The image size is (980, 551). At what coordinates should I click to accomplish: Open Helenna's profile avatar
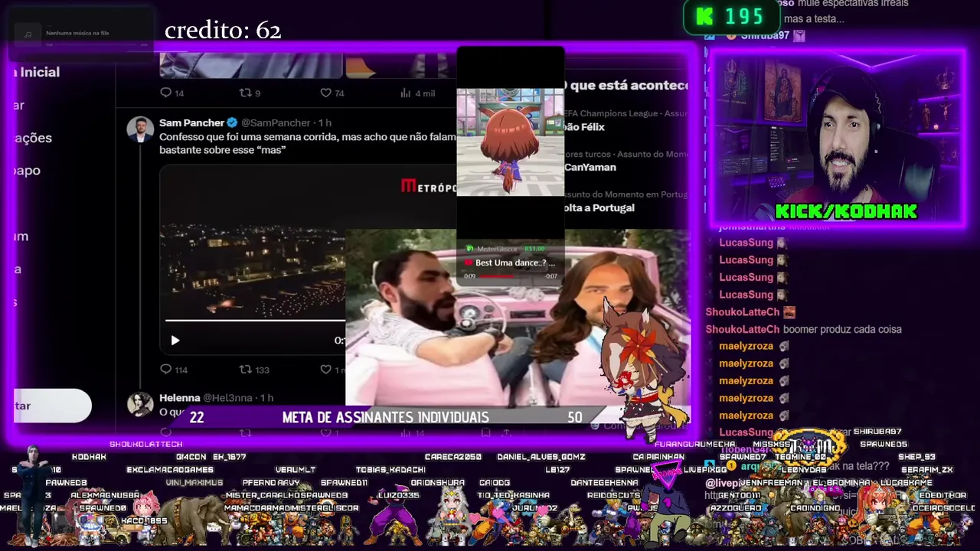coord(140,403)
